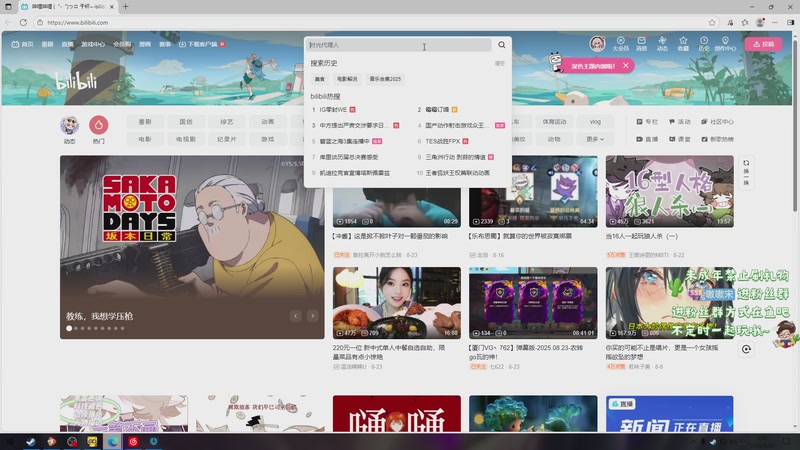Close the 深色主题 pink tip bubble
800x450 pixels.
click(626, 66)
